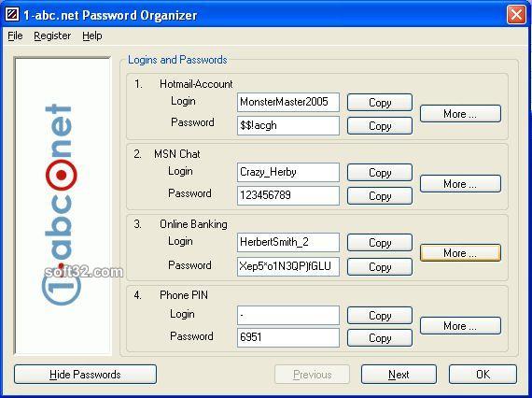The height and width of the screenshot is (398, 532).
Task: Open the Help menu
Action: tap(92, 36)
